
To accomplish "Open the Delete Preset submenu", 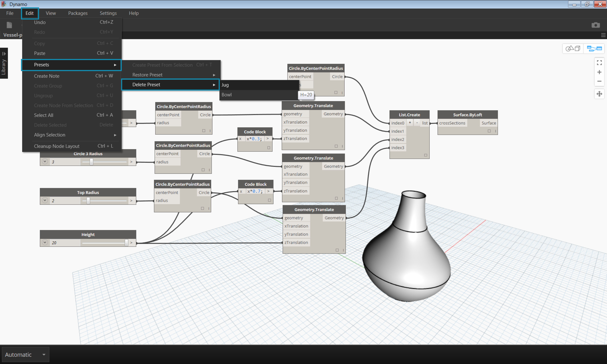I will (x=170, y=85).
